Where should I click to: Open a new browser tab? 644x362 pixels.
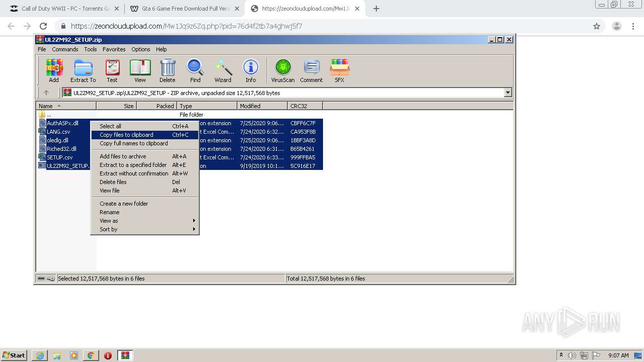point(376,9)
